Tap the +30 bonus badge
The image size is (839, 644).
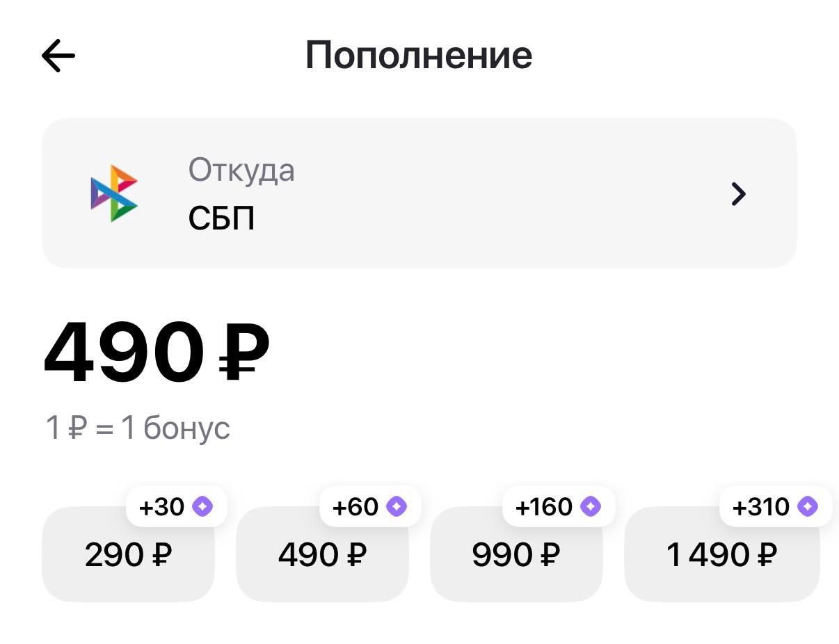point(176,507)
